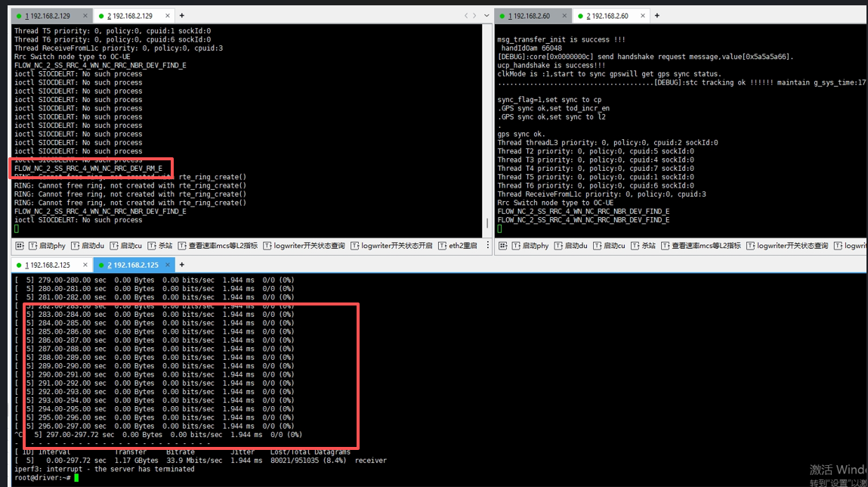The width and height of the screenshot is (868, 487).
Task: Open quick command set icon in left pane
Action: coord(20,246)
